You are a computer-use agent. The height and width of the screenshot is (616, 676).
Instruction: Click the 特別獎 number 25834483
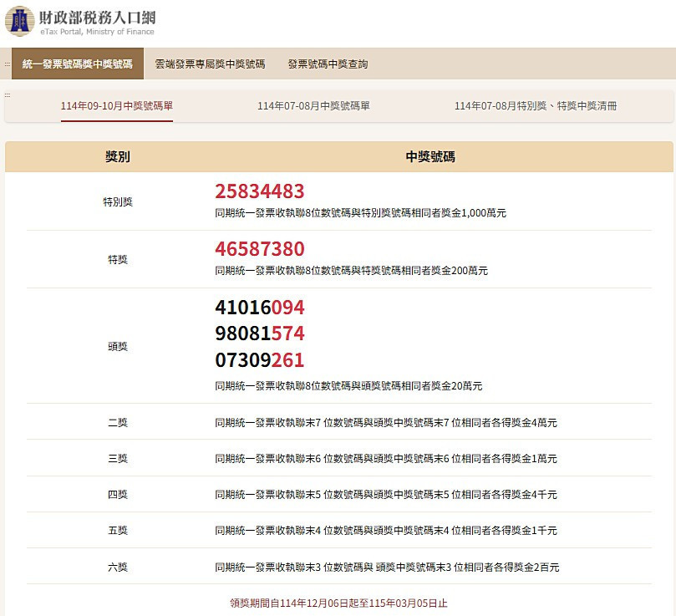click(x=259, y=191)
